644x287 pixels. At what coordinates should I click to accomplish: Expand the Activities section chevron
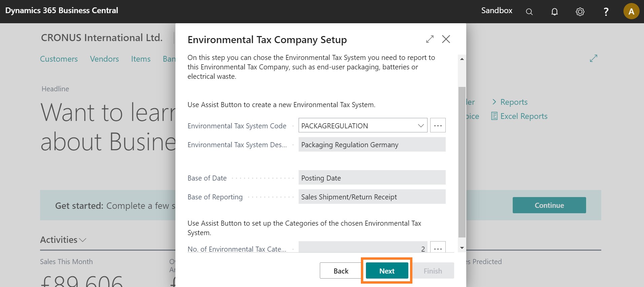(83, 240)
